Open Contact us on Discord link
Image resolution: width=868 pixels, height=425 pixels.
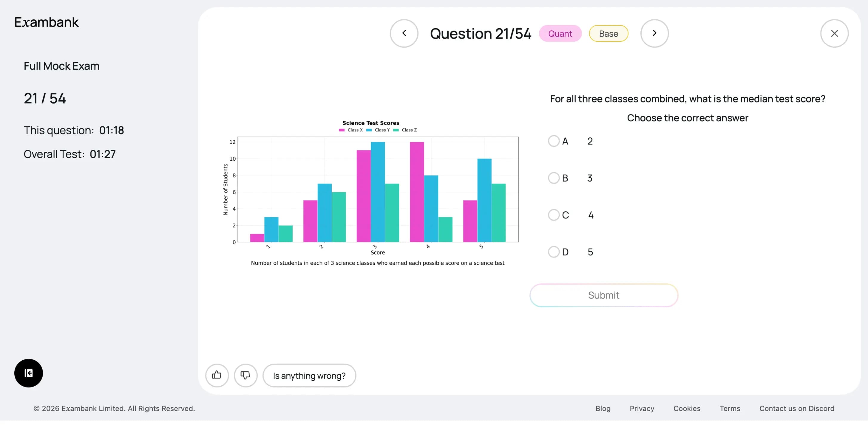[797, 409]
